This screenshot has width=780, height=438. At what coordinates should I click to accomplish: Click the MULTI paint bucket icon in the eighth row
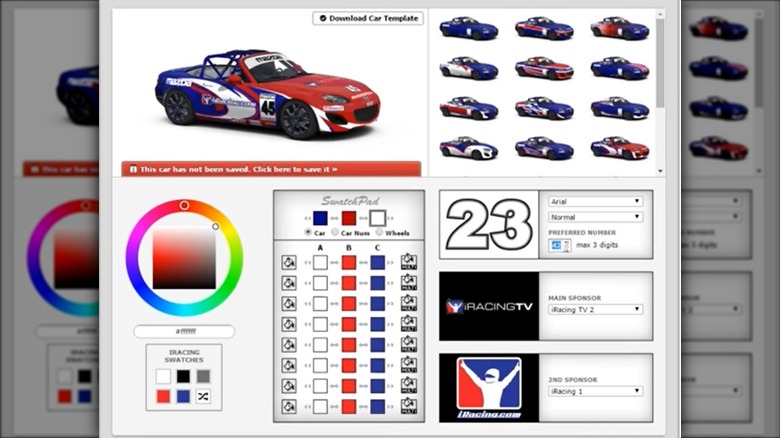pos(409,406)
